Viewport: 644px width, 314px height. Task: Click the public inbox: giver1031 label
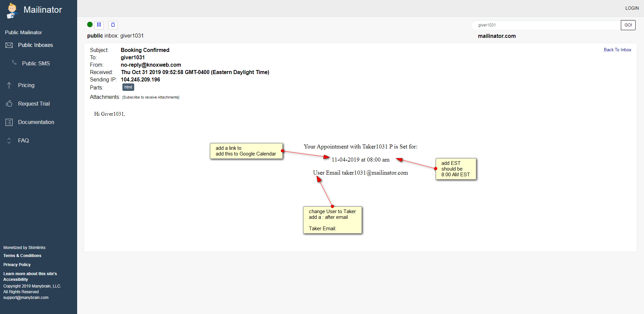coord(115,36)
